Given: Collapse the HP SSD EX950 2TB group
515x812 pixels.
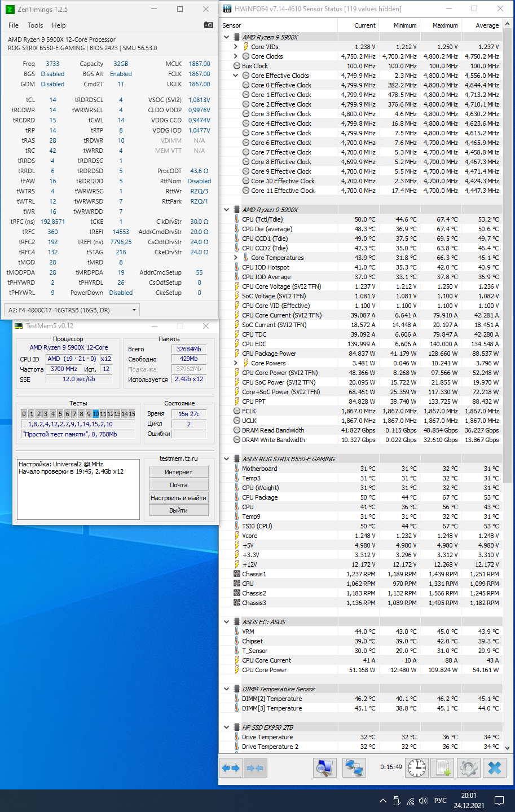Looking at the screenshot, I should click(227, 727).
